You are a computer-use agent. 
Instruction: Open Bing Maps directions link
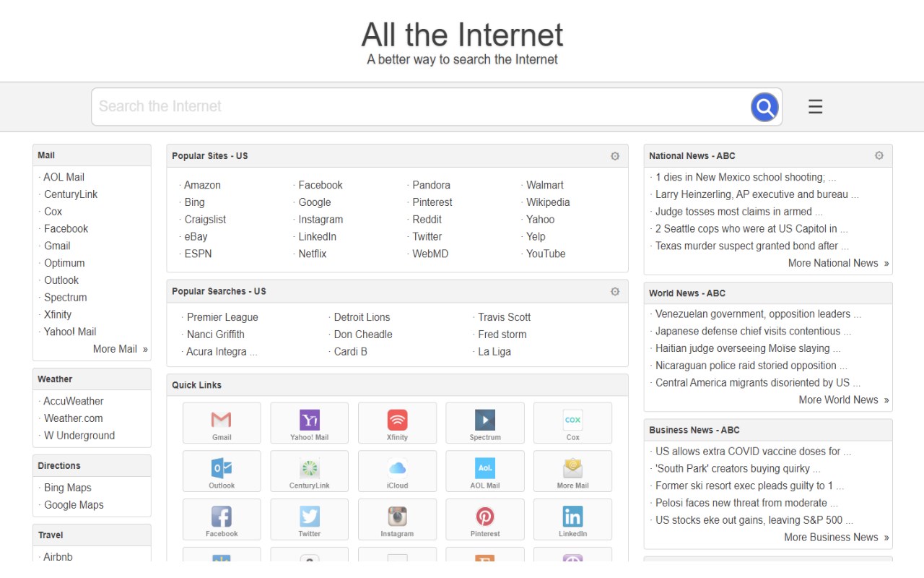[68, 488]
